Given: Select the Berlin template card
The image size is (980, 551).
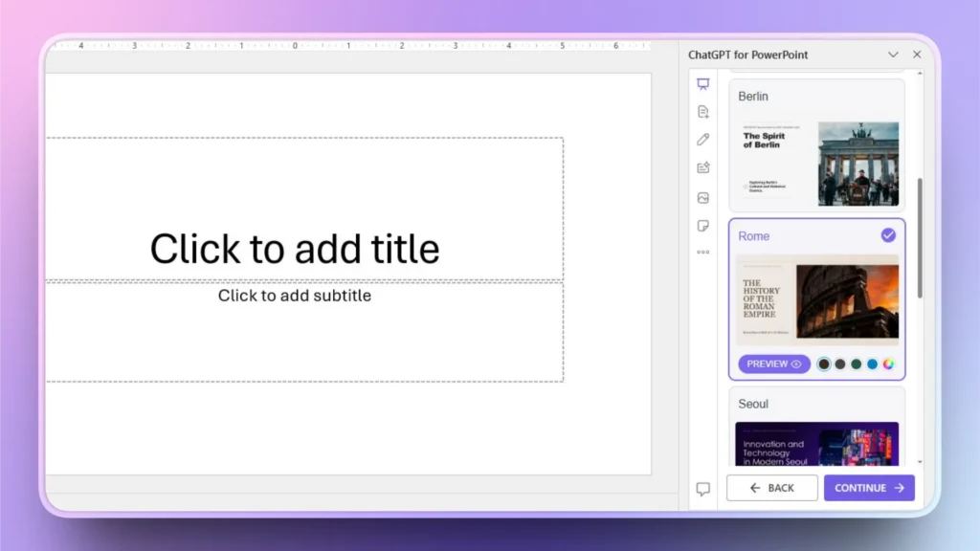Looking at the screenshot, I should click(816, 148).
